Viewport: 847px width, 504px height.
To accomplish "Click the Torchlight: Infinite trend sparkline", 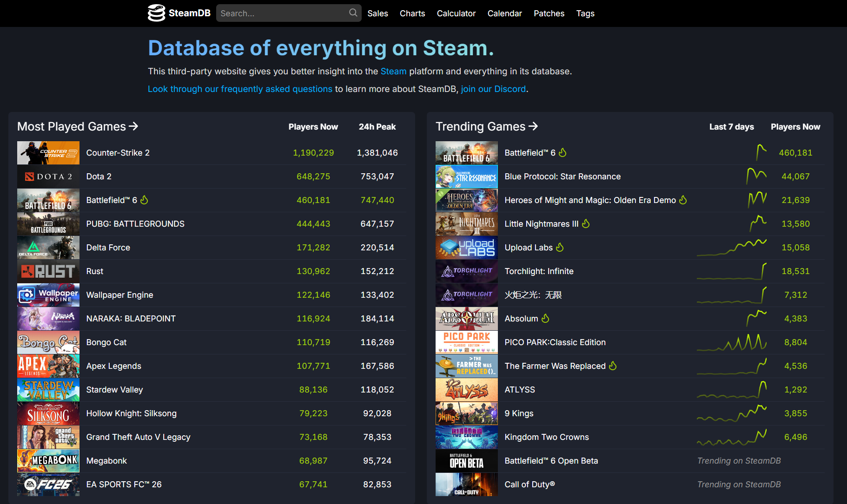I will coord(732,271).
